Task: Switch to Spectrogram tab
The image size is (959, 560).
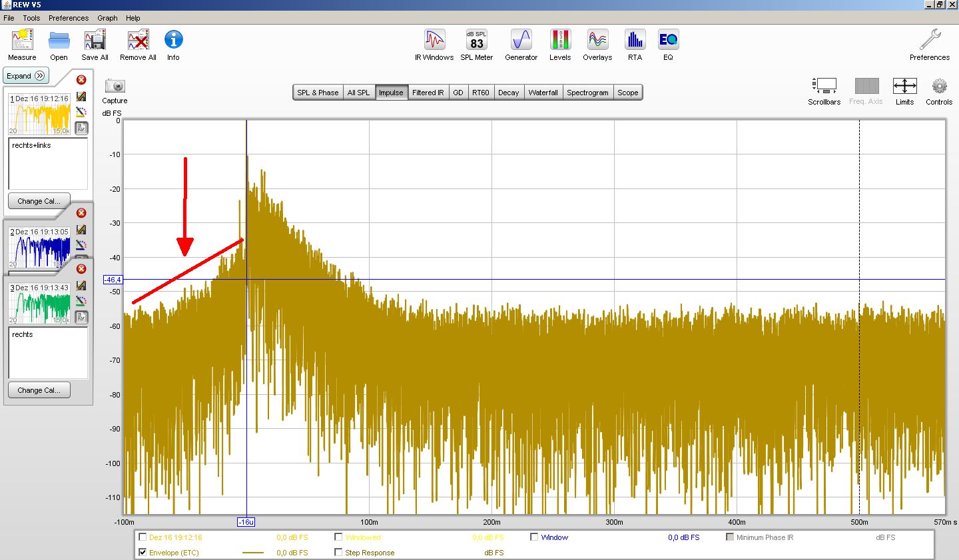Action: tap(587, 93)
